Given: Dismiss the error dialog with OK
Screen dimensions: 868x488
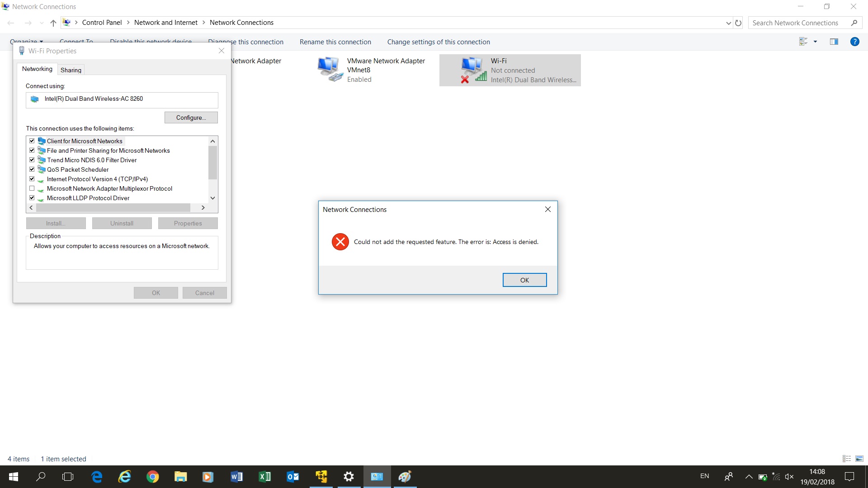Looking at the screenshot, I should click(524, 280).
